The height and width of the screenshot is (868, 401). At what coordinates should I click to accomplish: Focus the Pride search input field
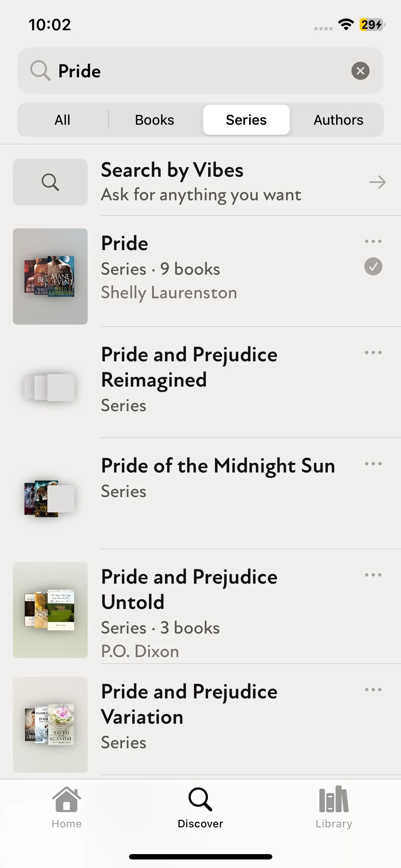(200, 71)
